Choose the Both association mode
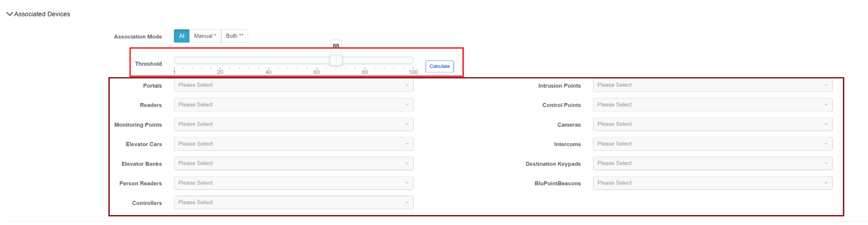Viewport: 868px width, 225px height. 234,36
